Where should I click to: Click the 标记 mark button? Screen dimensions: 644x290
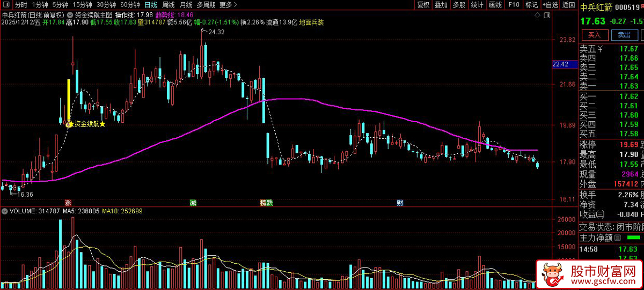pyautogui.click(x=531, y=5)
